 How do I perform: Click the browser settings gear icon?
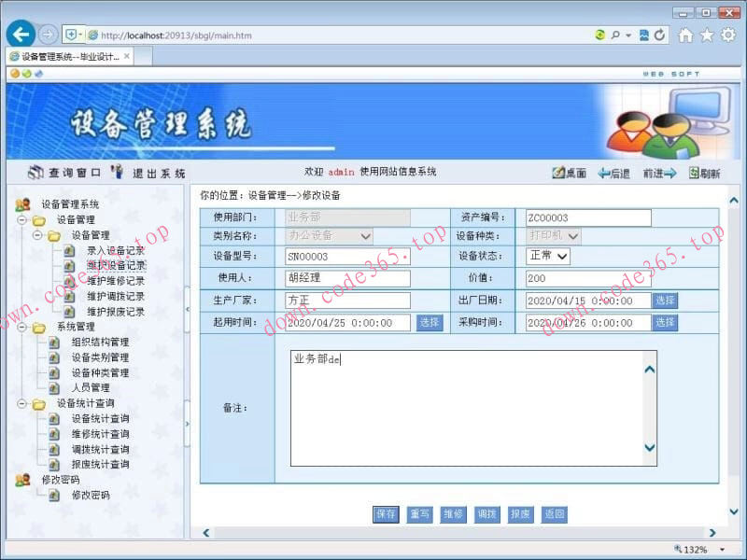pos(727,35)
